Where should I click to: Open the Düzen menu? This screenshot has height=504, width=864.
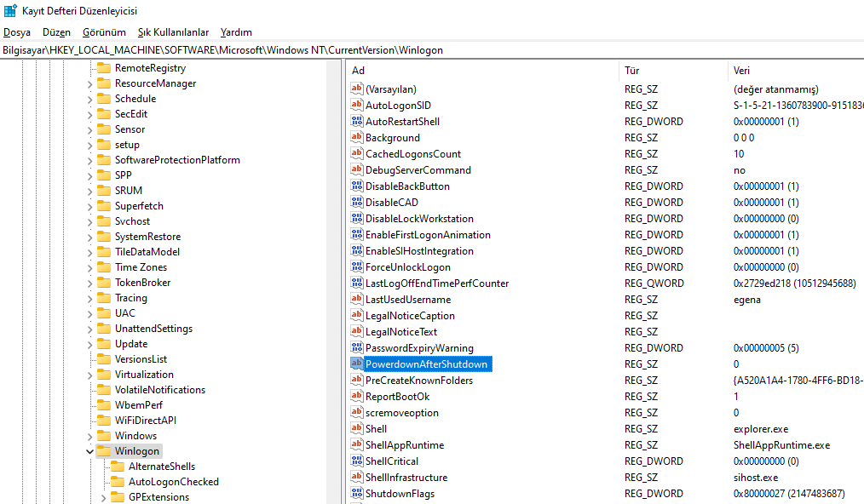tap(56, 32)
